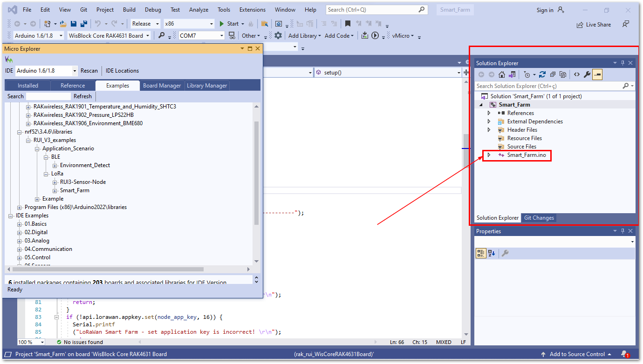The image size is (643, 364).
Task: Collapse the LoRa tree node
Action: coord(46,174)
